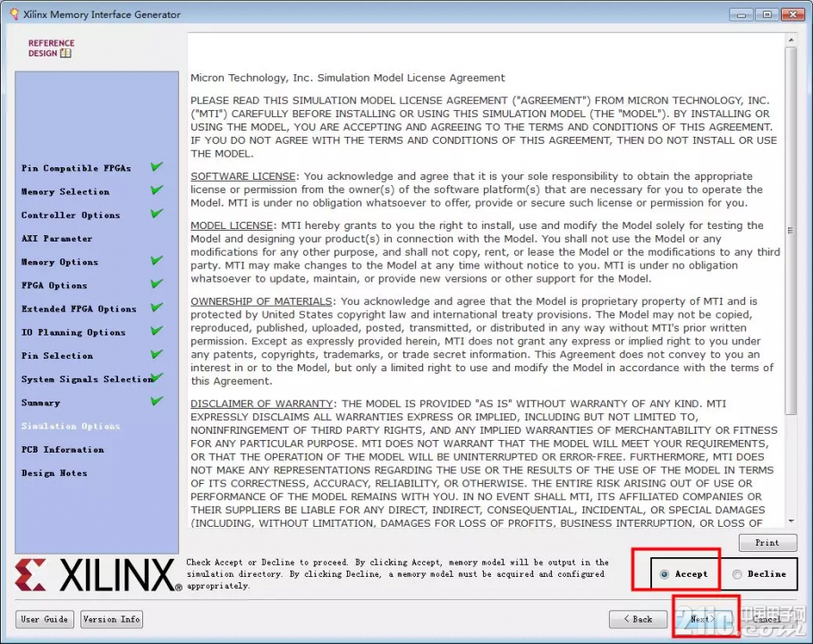Click the green tick beside Controller Options
Viewport: 813px width, 644px height.
[157, 214]
